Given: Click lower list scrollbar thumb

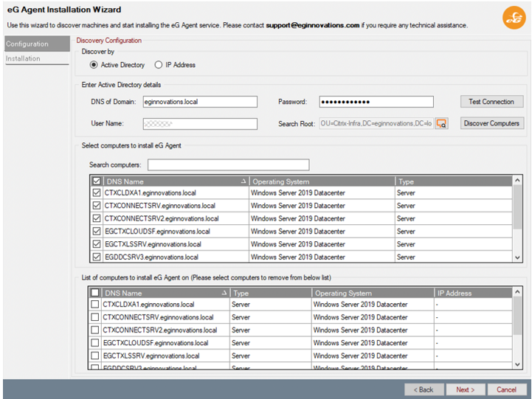Looking at the screenshot, I should click(x=517, y=316).
